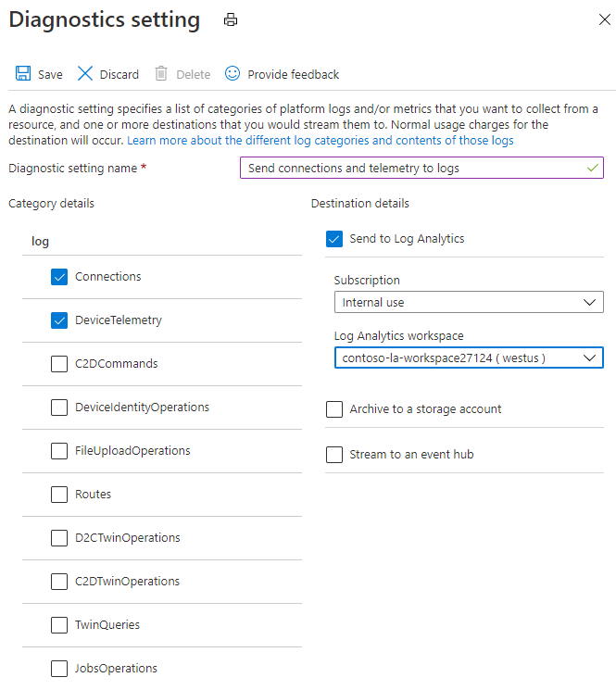Toggle the Send to Log Analytics checkbox
Screen dimensions: 616x690
[x=334, y=239]
